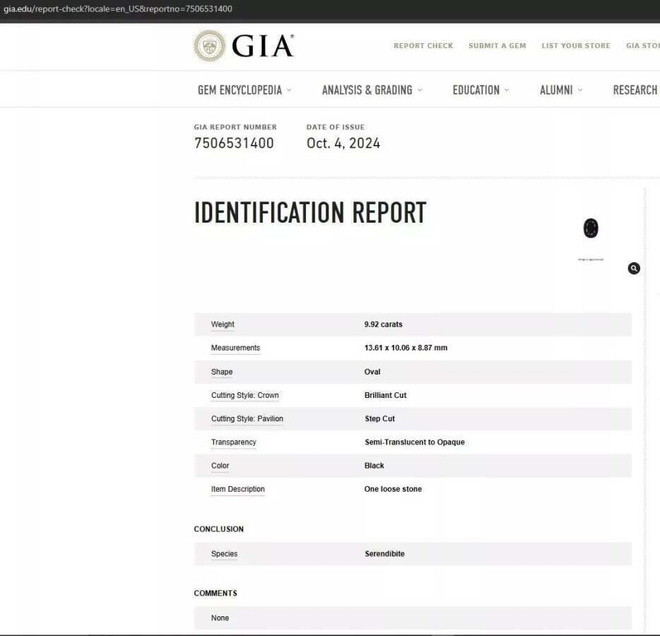Click the browser address bar URL
The height and width of the screenshot is (636, 660).
(x=118, y=9)
